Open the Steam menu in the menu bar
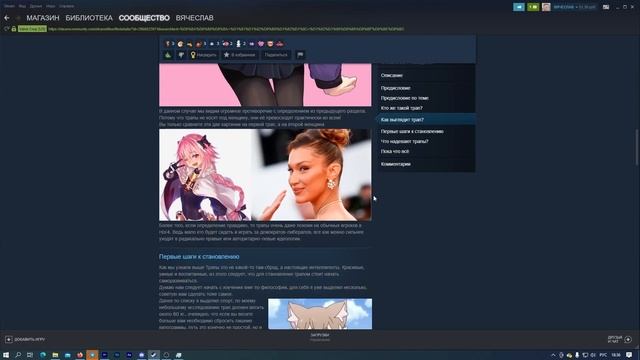This screenshot has width=640, height=360. pos(9,6)
